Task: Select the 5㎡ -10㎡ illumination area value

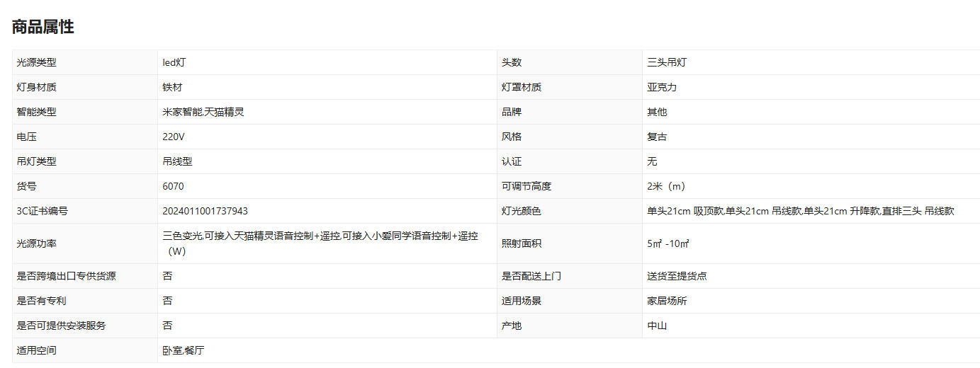Action: point(668,243)
